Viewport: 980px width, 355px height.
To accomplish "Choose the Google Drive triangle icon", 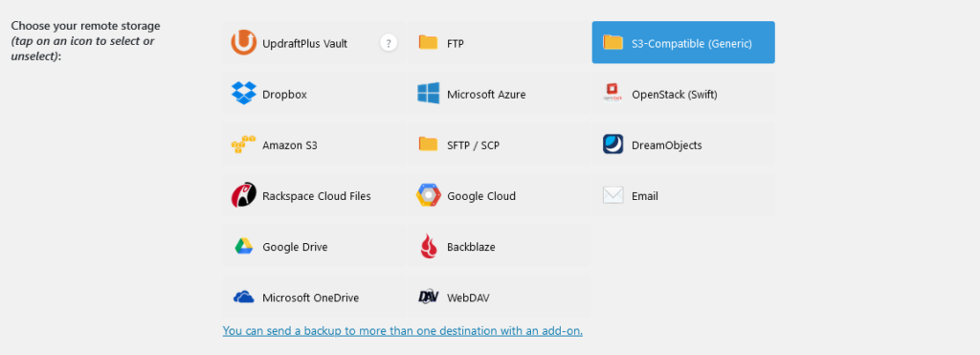I will coord(244,246).
